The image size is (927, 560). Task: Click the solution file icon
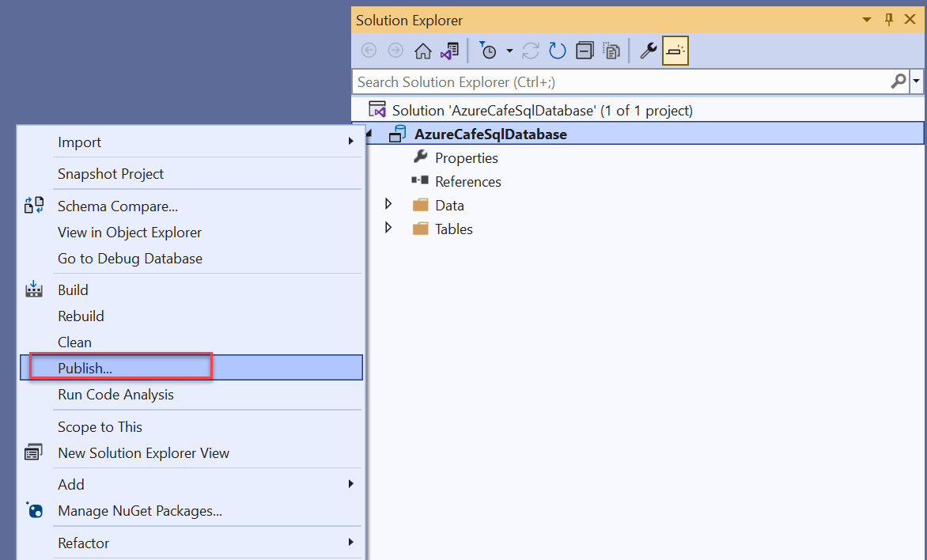click(377, 109)
